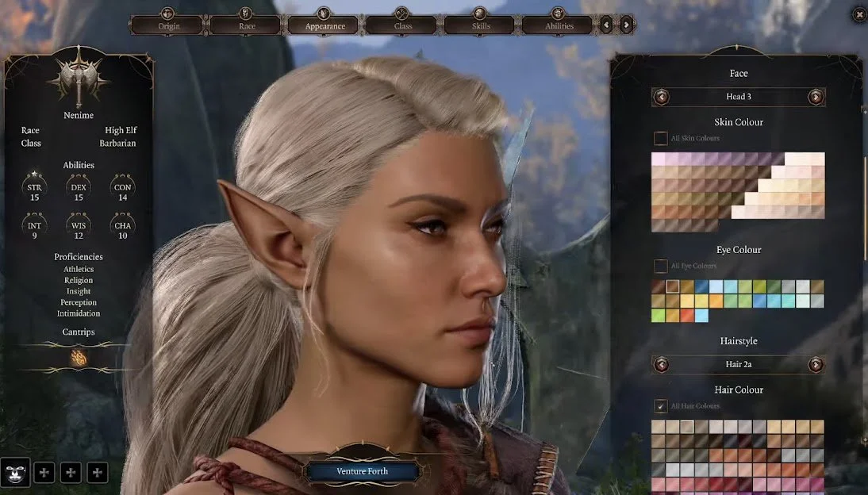Click the WIS ability score icon
This screenshot has height=495, width=868.
(79, 226)
